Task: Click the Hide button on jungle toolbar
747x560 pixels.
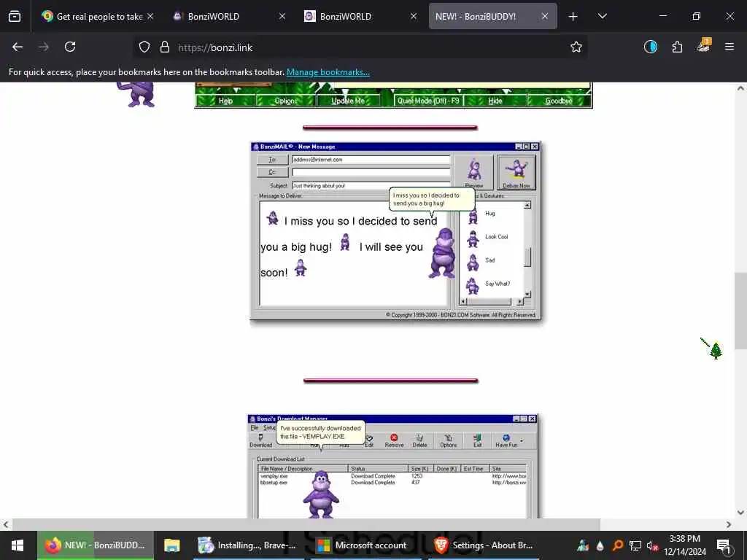Action: click(495, 101)
